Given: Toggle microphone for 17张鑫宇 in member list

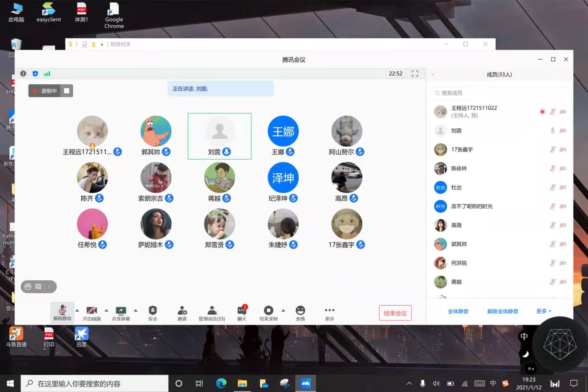Looking at the screenshot, I should point(552,150).
